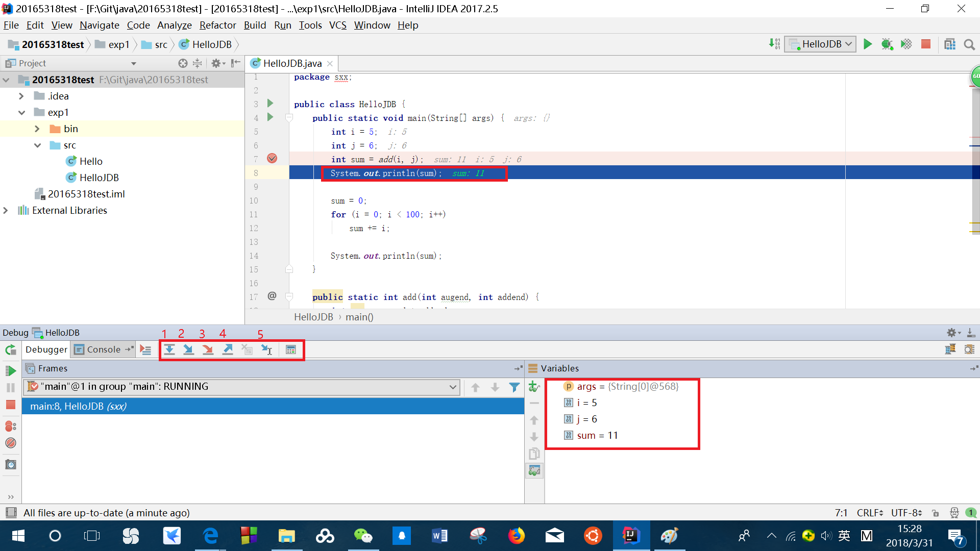This screenshot has height=551, width=980.
Task: Click the Step Over button in debugger
Action: (x=168, y=350)
